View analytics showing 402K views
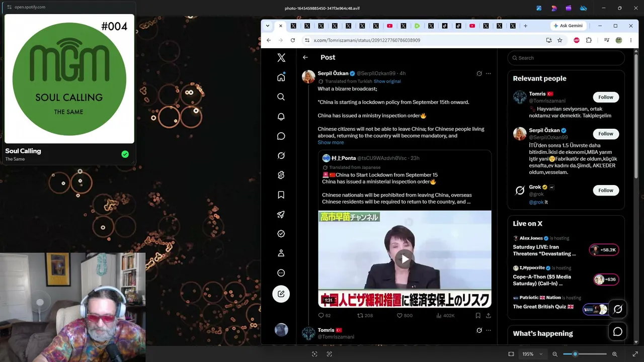The width and height of the screenshot is (644, 362). pos(445,316)
